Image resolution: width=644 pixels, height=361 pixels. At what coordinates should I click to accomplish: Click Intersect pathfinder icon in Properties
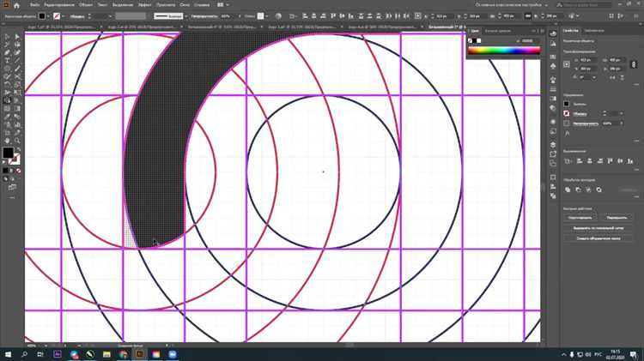[588, 190]
